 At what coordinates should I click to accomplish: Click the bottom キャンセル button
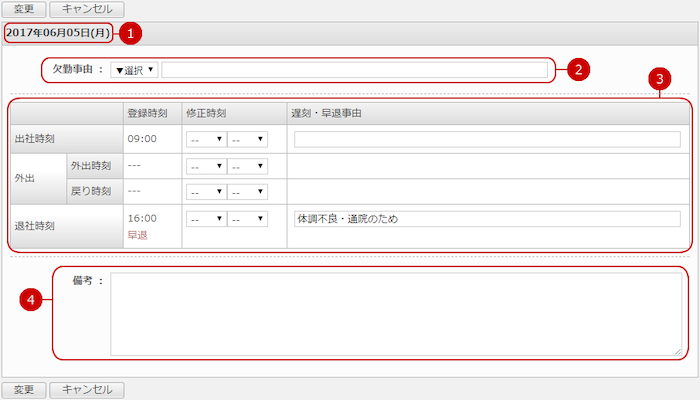click(x=87, y=389)
